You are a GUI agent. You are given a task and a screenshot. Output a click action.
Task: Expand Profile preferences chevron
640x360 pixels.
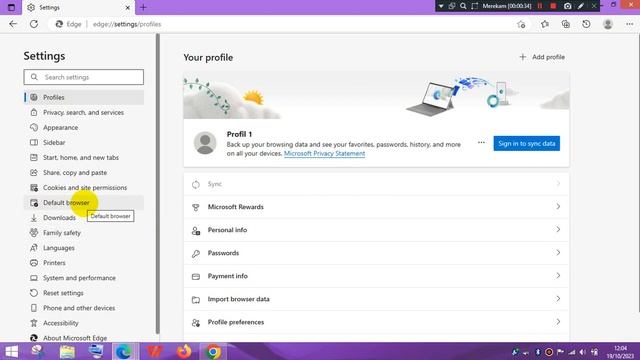558,322
